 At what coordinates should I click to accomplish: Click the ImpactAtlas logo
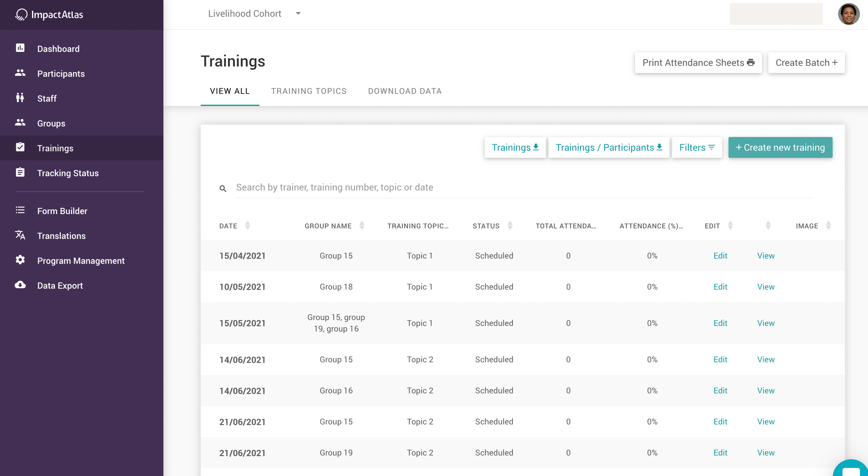coord(49,15)
